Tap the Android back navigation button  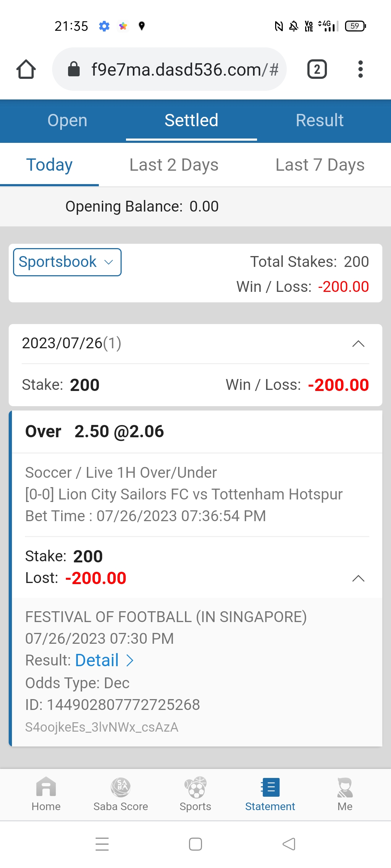click(289, 844)
